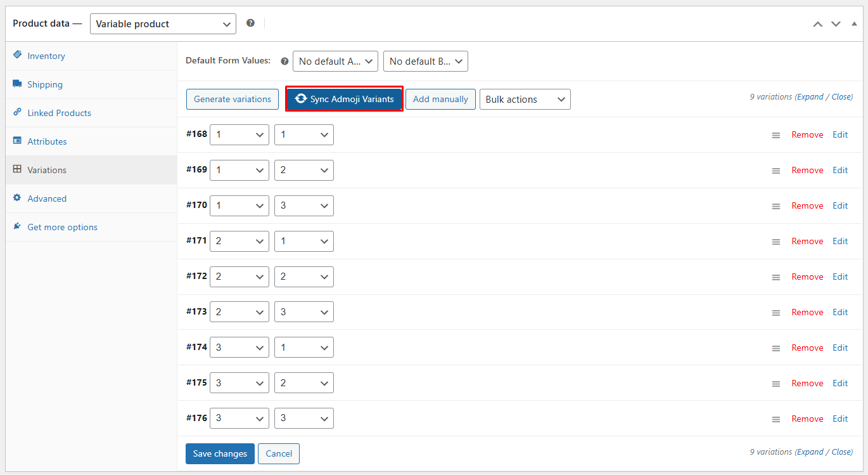The width and height of the screenshot is (868, 475).
Task: Edit variation #169
Action: click(840, 170)
